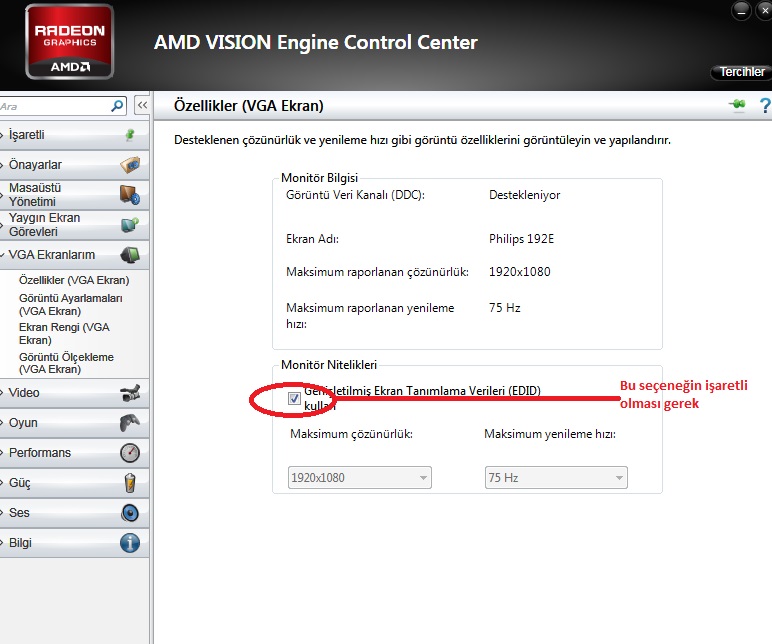The image size is (772, 644).
Task: Click the VGA Ekranlarım monitor icon
Action: pyautogui.click(x=130, y=255)
